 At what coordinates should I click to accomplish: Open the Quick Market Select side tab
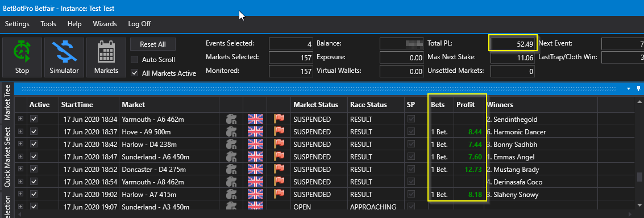point(7,157)
